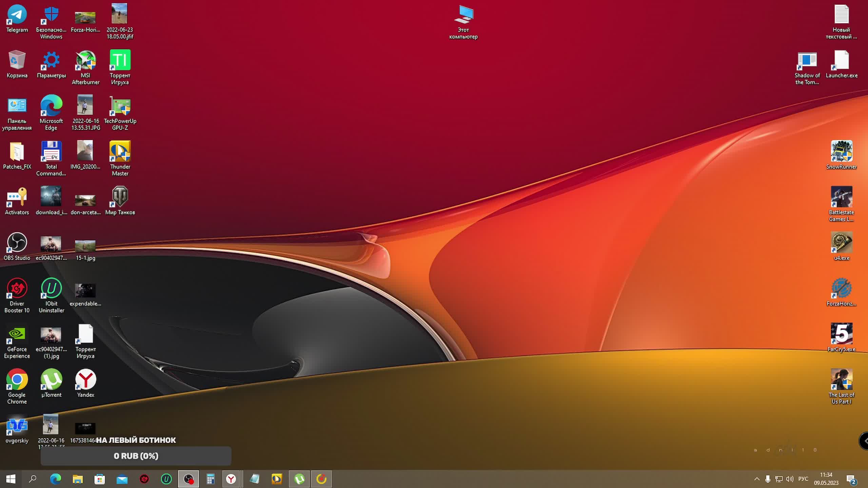This screenshot has height=488, width=868.
Task: Select the FarCry5.exe desktop icon
Action: pyautogui.click(x=841, y=334)
